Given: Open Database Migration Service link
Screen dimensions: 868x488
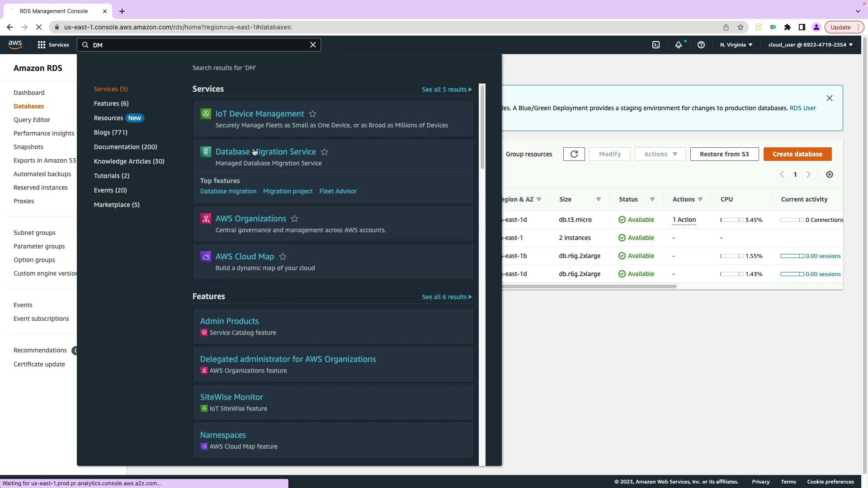Looking at the screenshot, I should click(x=265, y=152).
